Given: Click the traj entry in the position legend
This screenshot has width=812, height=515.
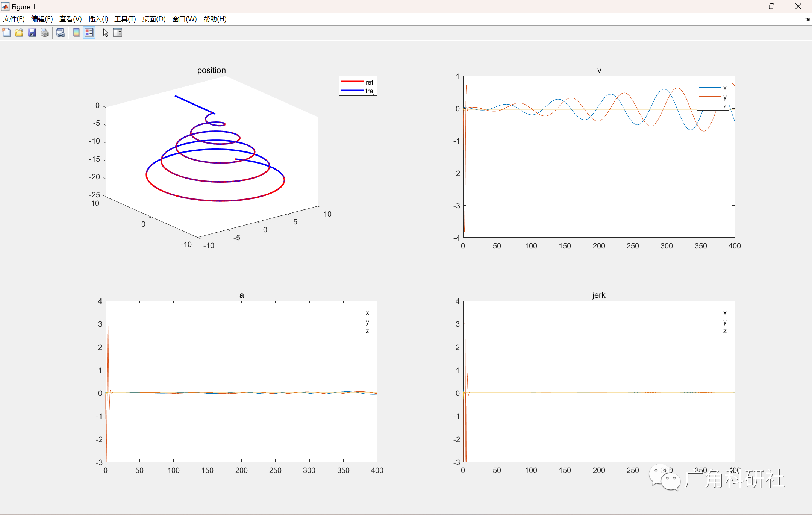Looking at the screenshot, I should (x=370, y=91).
